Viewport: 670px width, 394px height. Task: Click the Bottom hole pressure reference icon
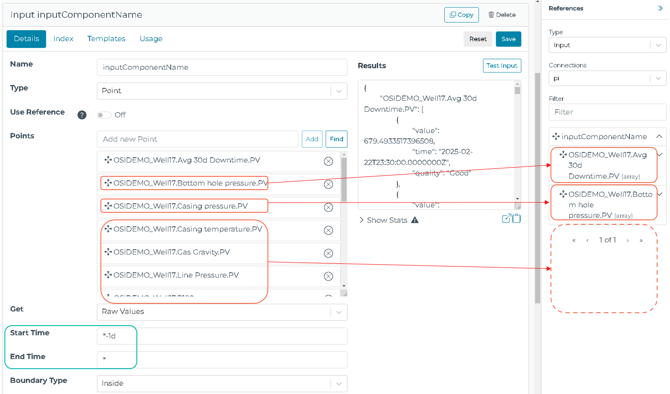tap(563, 194)
